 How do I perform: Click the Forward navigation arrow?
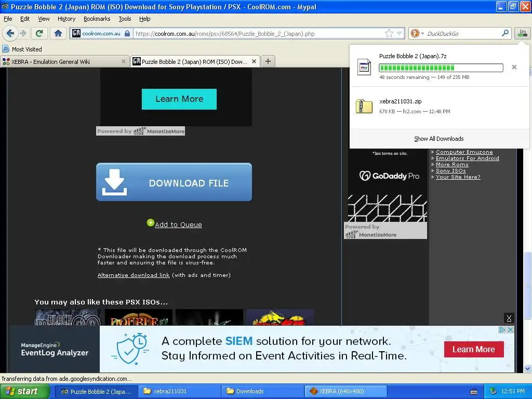(23, 33)
